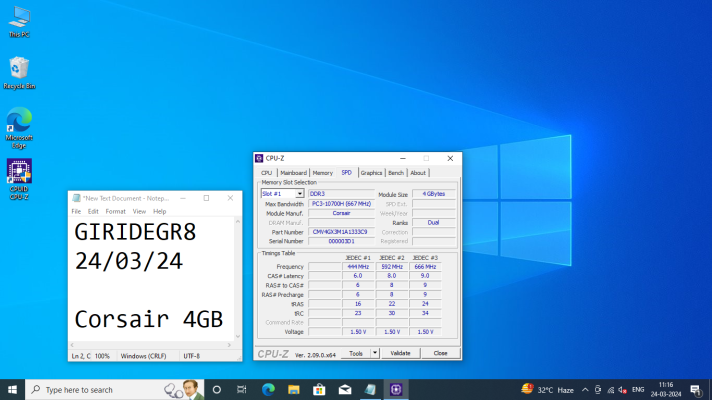Screen dimensions: 712x400
Task: Switch to the About tab
Action: 418,173
